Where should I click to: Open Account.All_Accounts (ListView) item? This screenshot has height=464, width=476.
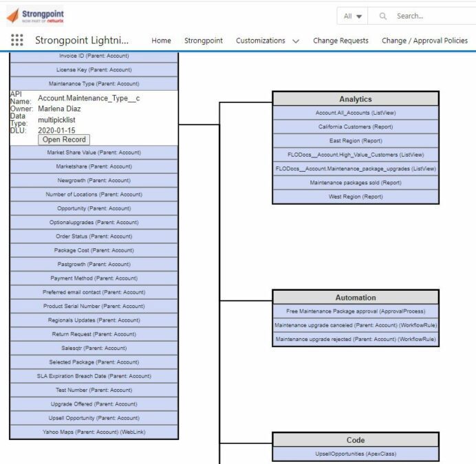pos(356,113)
